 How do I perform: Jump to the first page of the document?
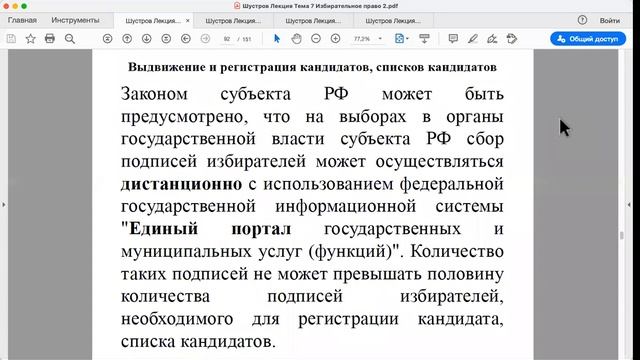coord(107,39)
